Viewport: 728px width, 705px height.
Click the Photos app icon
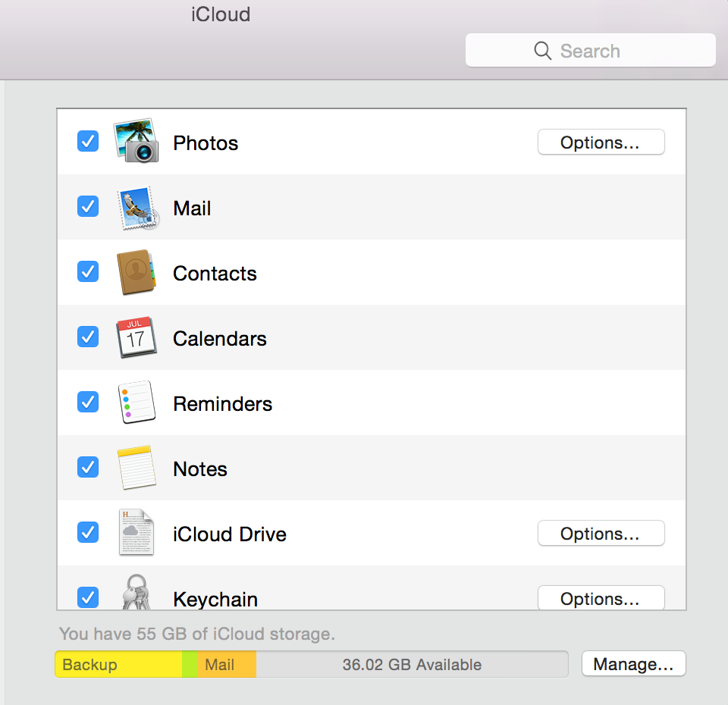click(136, 142)
